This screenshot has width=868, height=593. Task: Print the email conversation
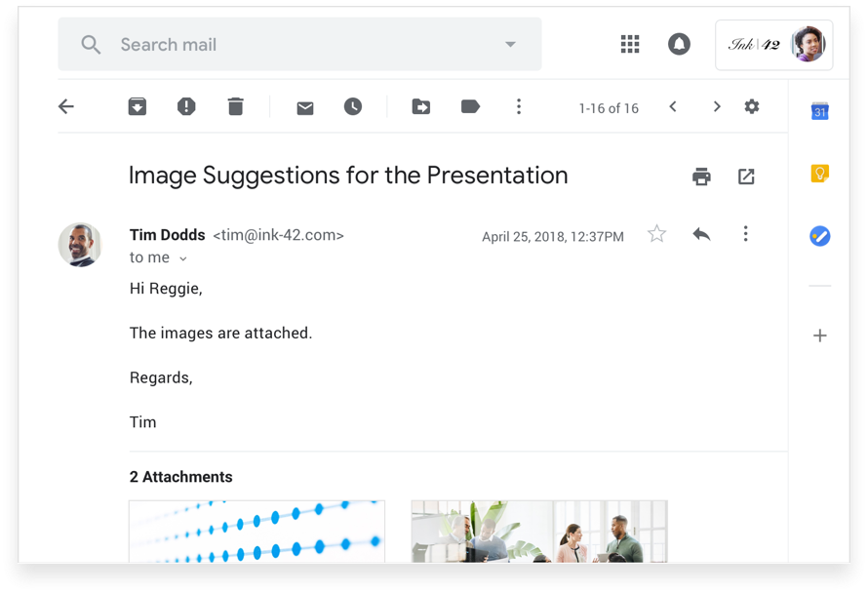[701, 177]
